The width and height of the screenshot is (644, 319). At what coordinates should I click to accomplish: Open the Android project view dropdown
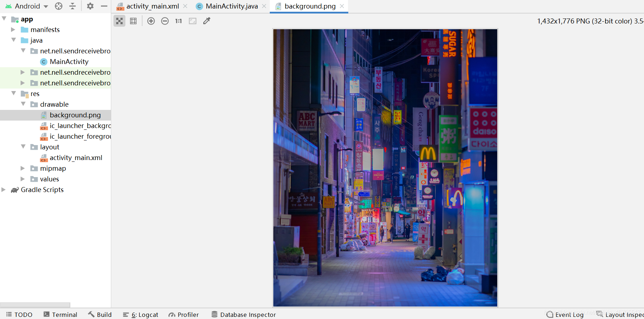coord(27,6)
